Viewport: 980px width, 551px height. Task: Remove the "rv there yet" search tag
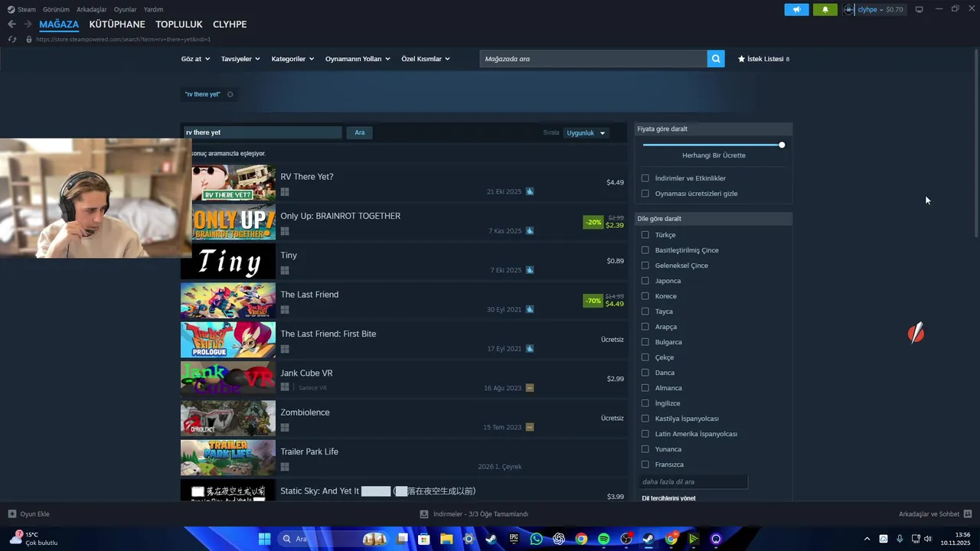pyautogui.click(x=230, y=94)
